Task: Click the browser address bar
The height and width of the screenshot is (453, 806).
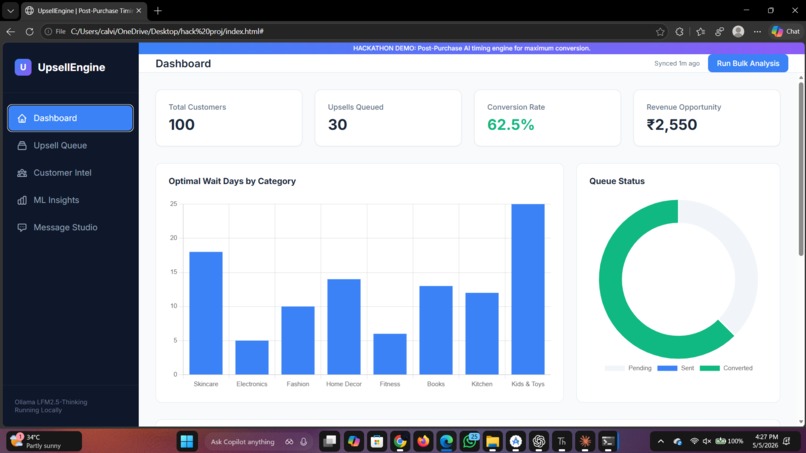Action: tap(355, 31)
